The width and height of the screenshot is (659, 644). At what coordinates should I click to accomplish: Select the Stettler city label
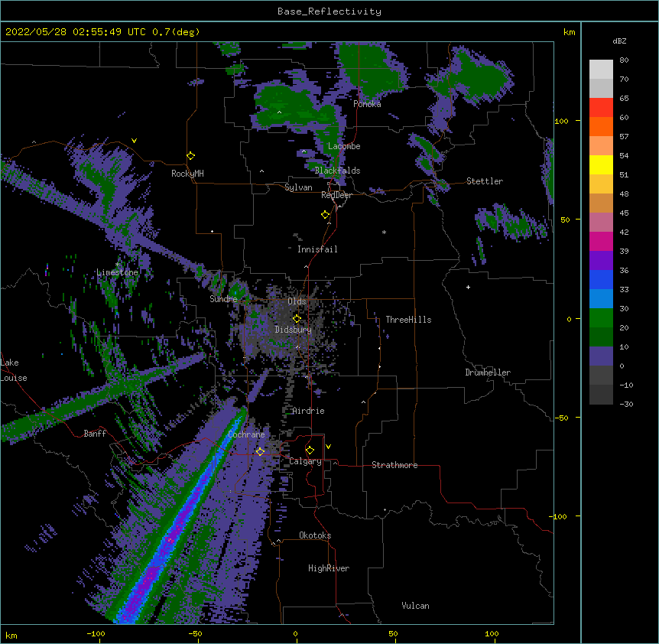[485, 181]
